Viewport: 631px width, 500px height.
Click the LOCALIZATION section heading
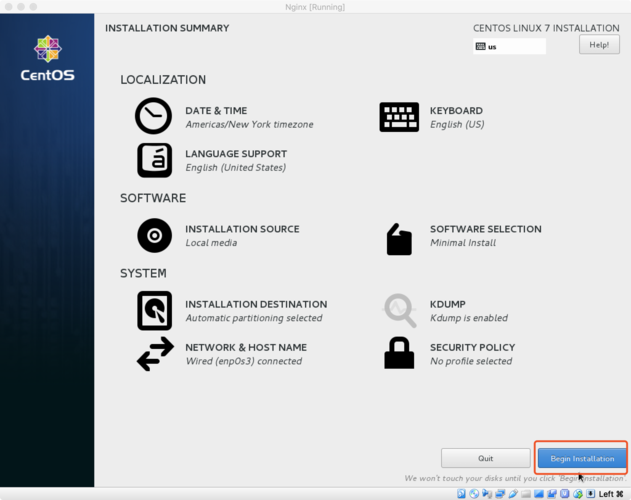[163, 80]
